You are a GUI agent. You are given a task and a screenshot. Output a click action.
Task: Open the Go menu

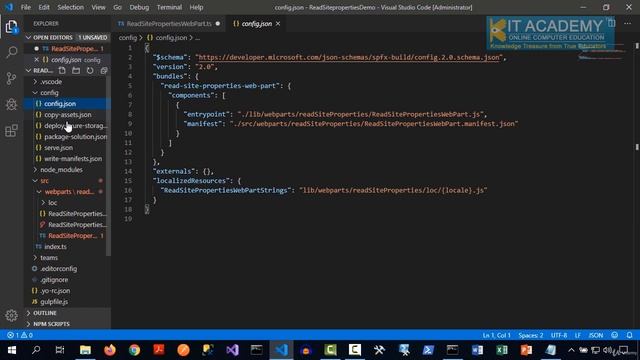118,7
